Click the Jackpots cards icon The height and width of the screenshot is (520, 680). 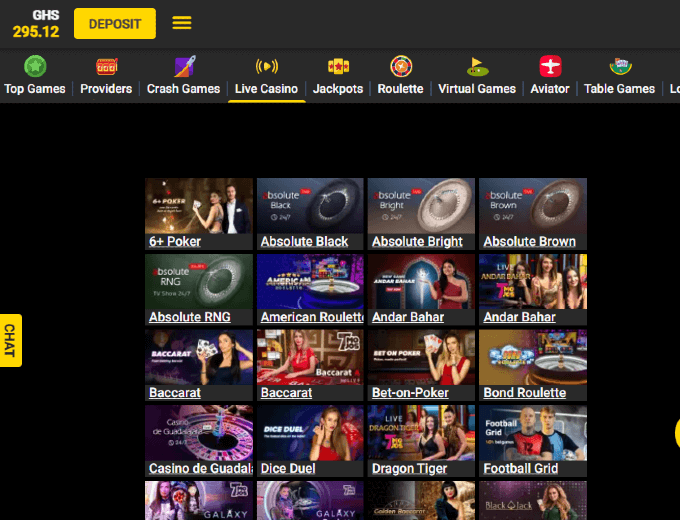tap(338, 66)
